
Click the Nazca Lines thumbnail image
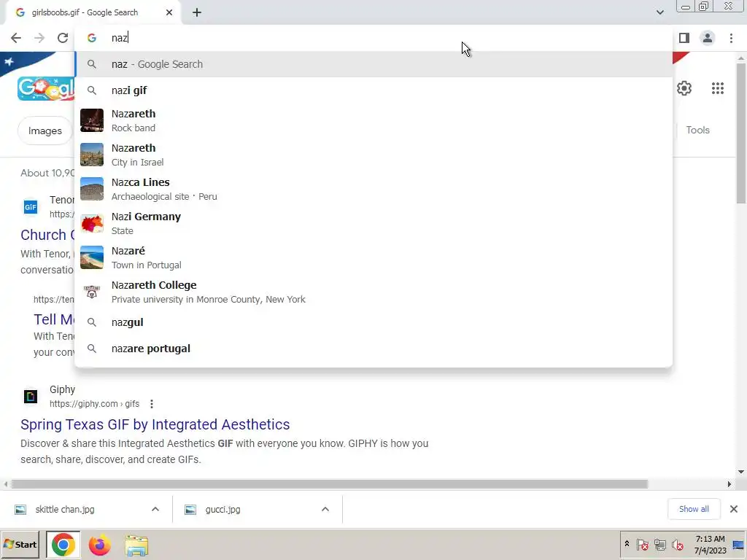tap(92, 189)
